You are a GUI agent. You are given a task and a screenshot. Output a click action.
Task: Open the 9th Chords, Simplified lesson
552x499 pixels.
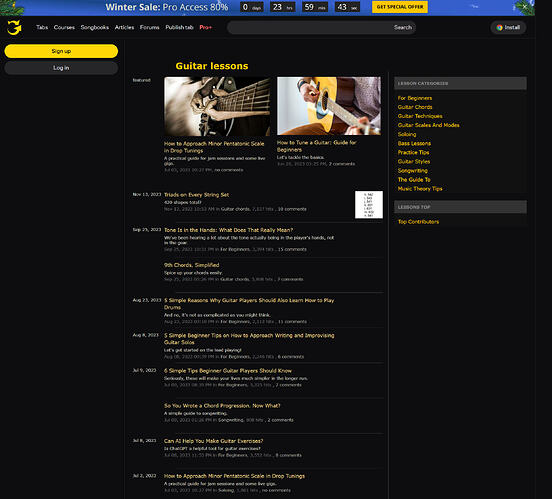[192, 265]
